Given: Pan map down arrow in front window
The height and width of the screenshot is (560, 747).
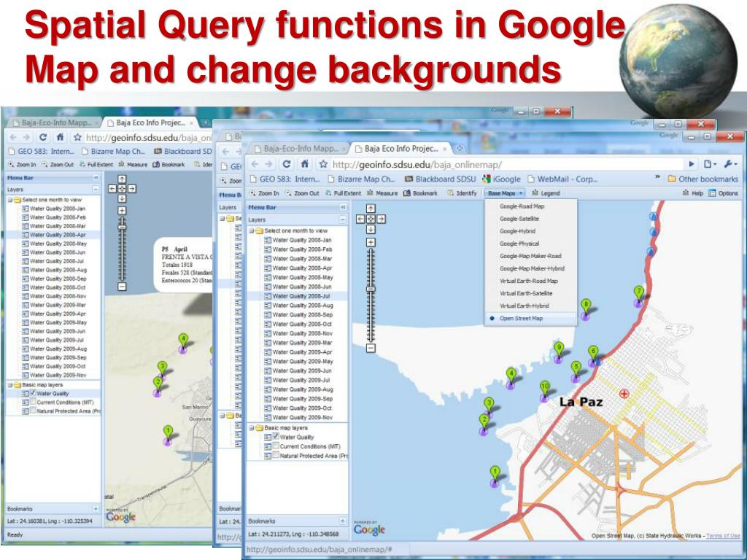Looking at the screenshot, I should pyautogui.click(x=371, y=229).
